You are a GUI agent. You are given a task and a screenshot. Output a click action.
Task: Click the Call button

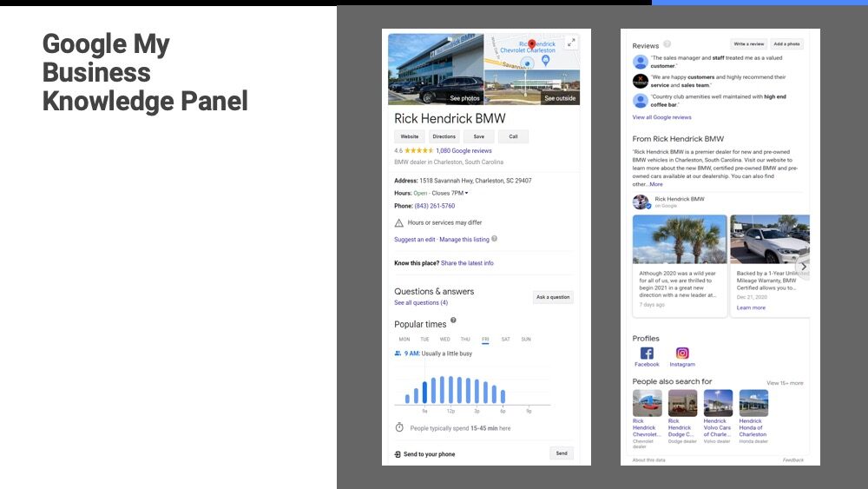click(x=513, y=136)
